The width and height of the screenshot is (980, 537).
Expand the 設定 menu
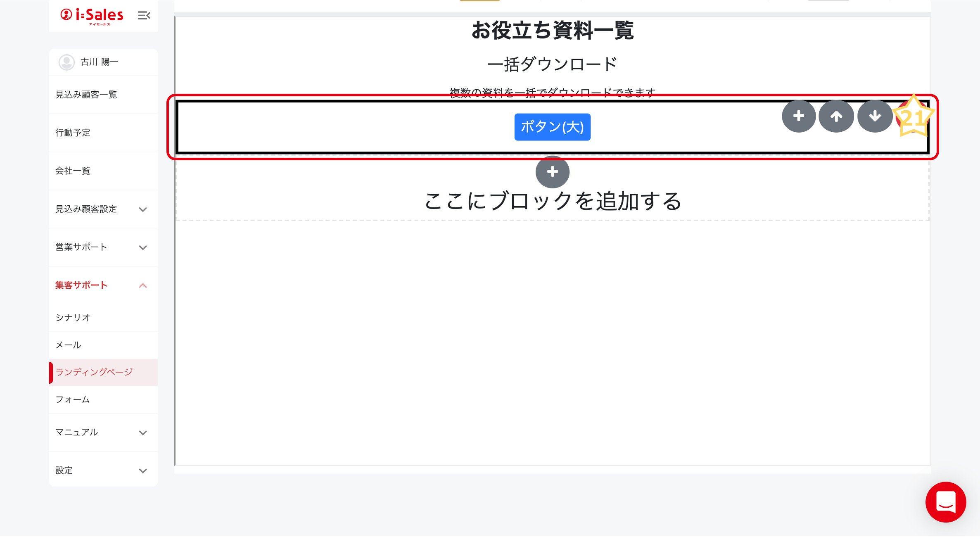click(x=143, y=470)
